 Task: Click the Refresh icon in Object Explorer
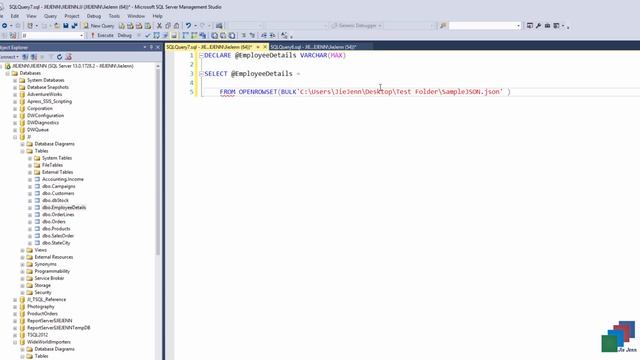[x=59, y=57]
